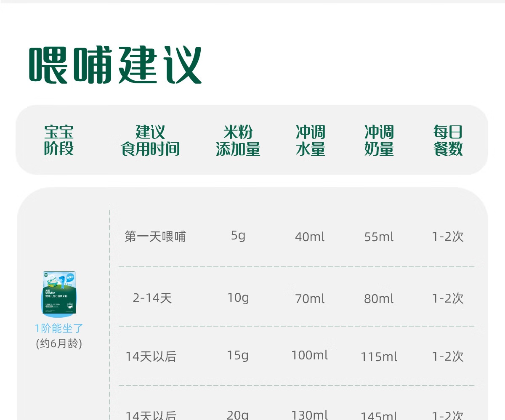Select the 喂哺建议 heading
The height and width of the screenshot is (420, 505).
coord(115,66)
